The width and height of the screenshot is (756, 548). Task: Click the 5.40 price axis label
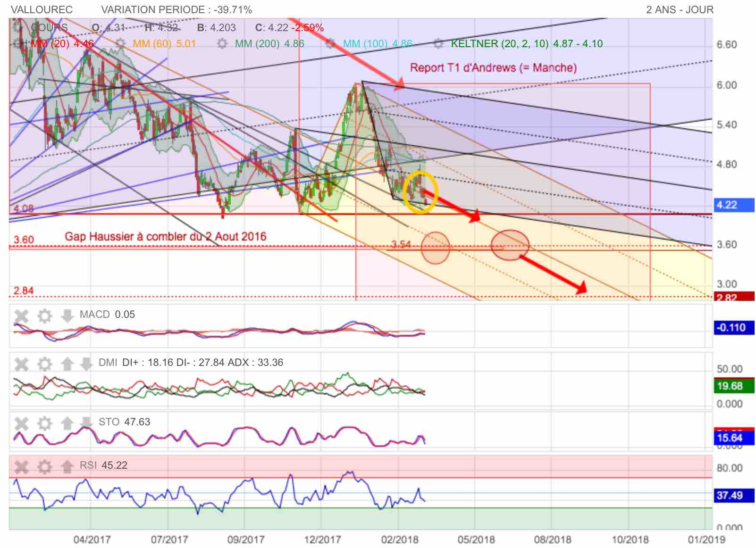(x=727, y=125)
